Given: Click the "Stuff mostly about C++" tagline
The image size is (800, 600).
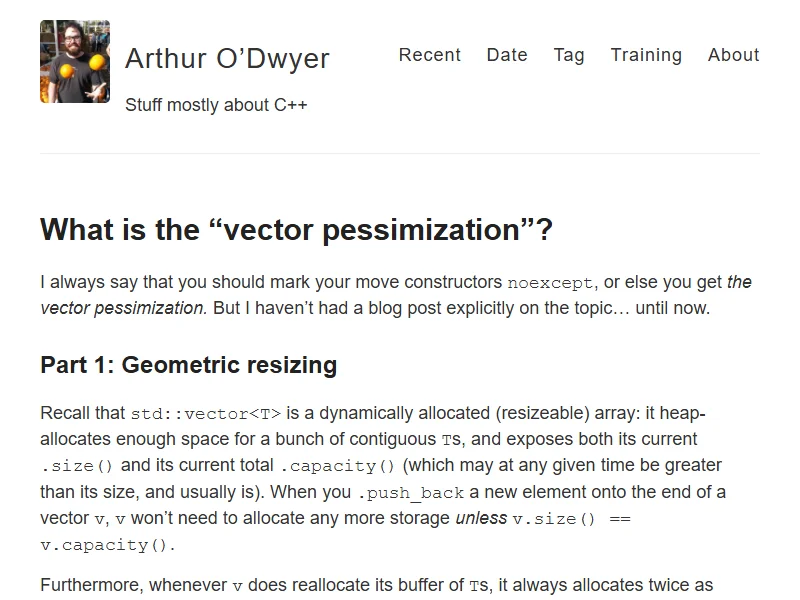Looking at the screenshot, I should 216,105.
